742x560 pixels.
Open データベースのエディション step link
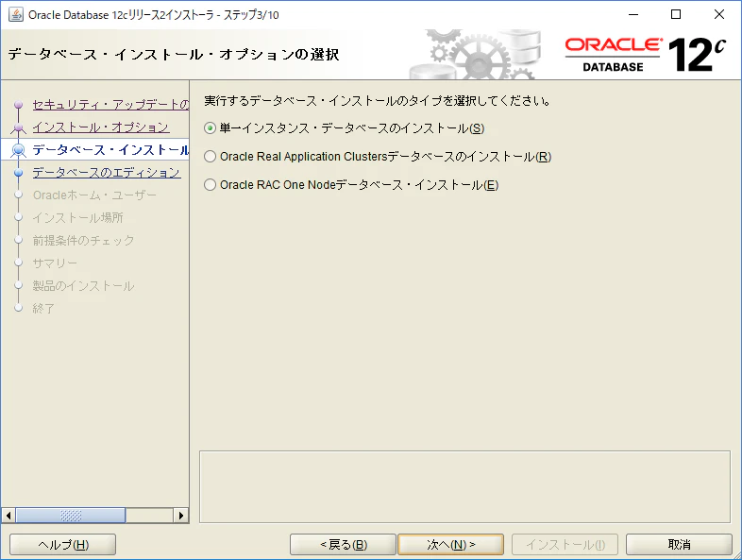point(107,173)
